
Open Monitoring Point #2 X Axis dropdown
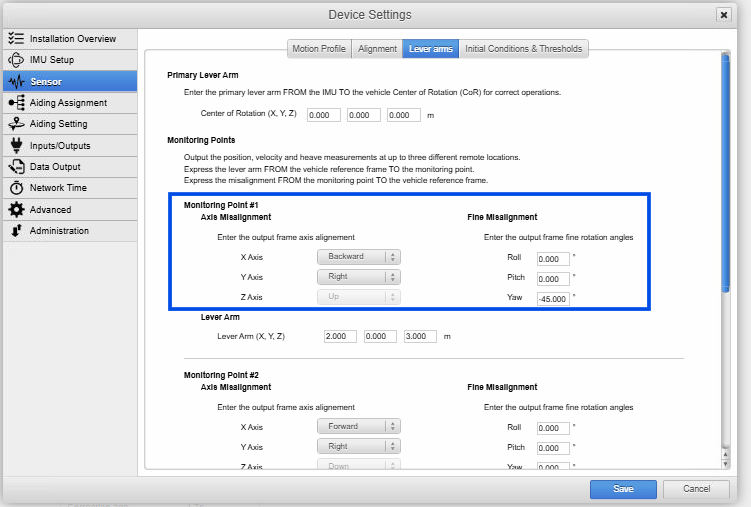pos(358,426)
